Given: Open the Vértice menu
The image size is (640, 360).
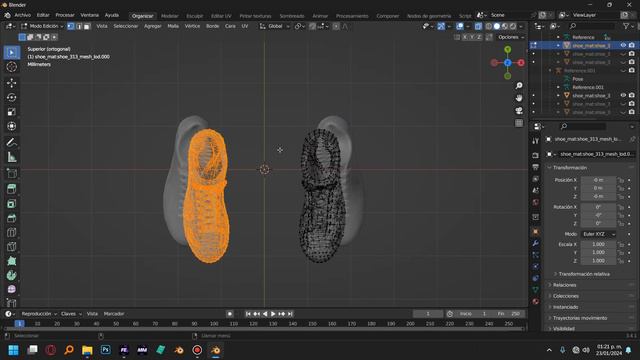Looking at the screenshot, I should [x=192, y=26].
